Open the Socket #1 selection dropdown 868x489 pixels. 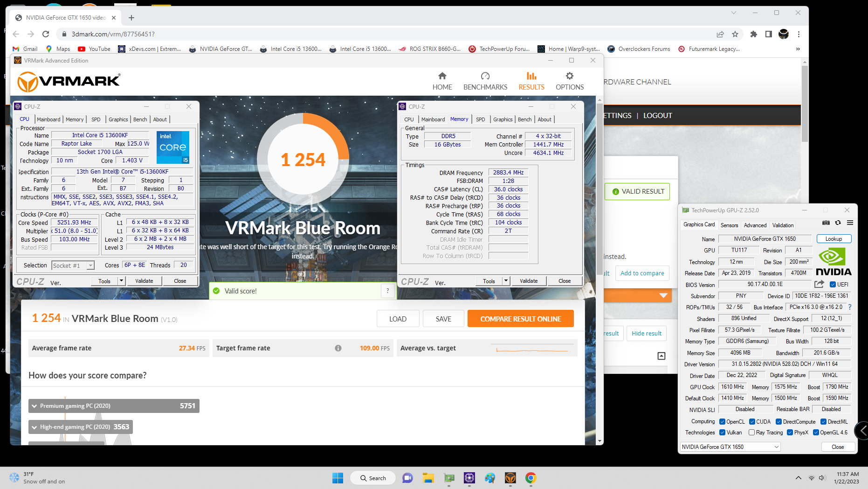pyautogui.click(x=73, y=265)
